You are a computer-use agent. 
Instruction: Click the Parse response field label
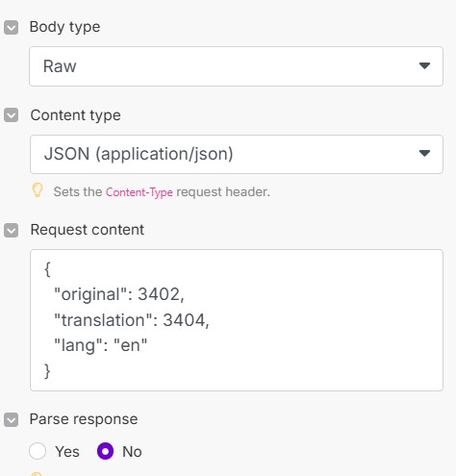84,419
